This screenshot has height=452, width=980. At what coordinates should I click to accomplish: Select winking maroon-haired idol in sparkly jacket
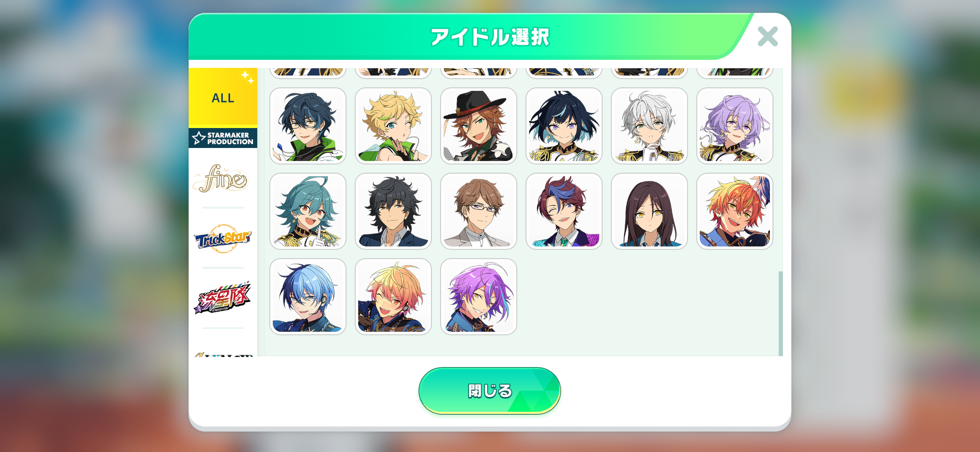(x=564, y=211)
